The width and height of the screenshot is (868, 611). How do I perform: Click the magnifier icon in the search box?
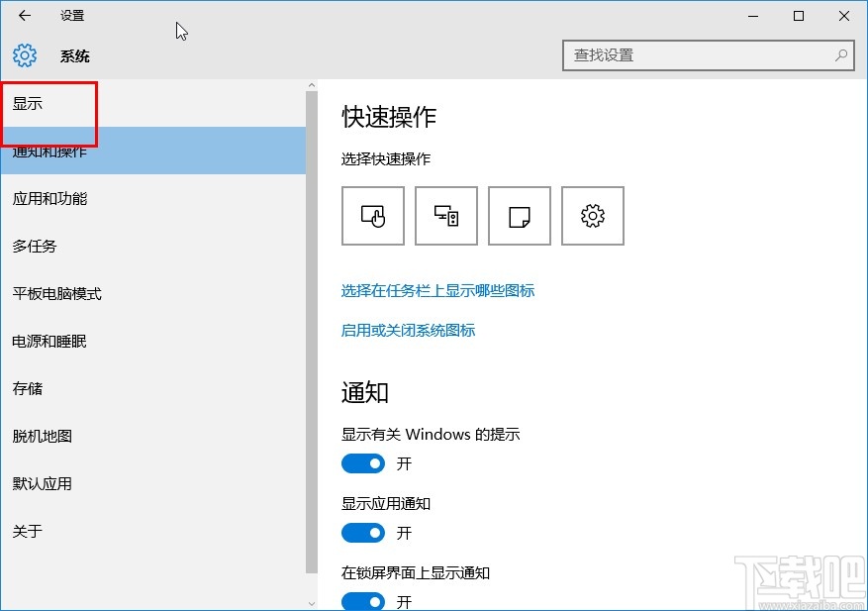(840, 55)
